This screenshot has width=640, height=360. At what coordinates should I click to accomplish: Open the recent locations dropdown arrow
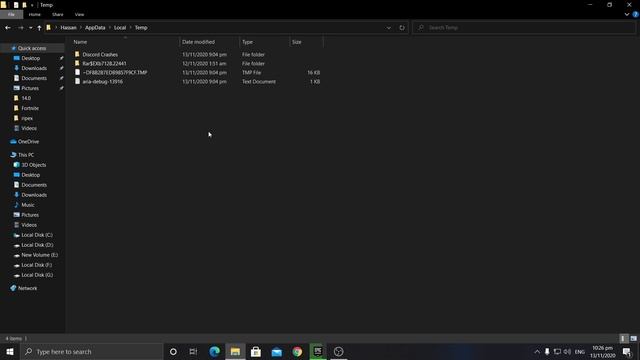pos(31,28)
